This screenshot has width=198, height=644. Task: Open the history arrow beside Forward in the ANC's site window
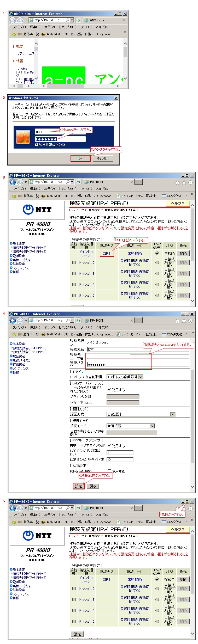(26, 20)
